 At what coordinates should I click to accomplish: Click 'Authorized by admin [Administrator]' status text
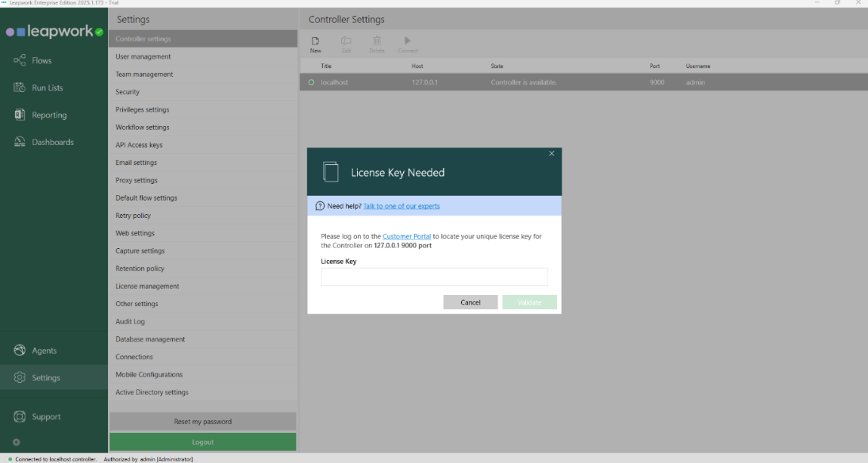149,459
